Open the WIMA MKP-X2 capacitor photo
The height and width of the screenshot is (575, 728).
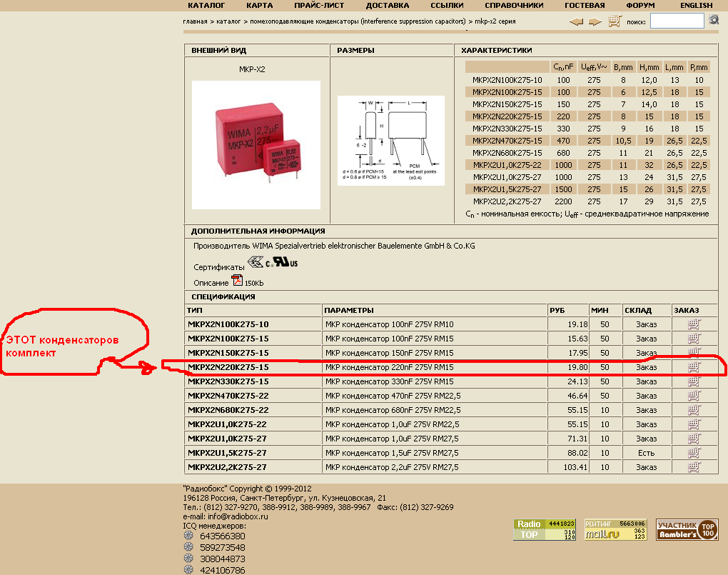[256, 144]
